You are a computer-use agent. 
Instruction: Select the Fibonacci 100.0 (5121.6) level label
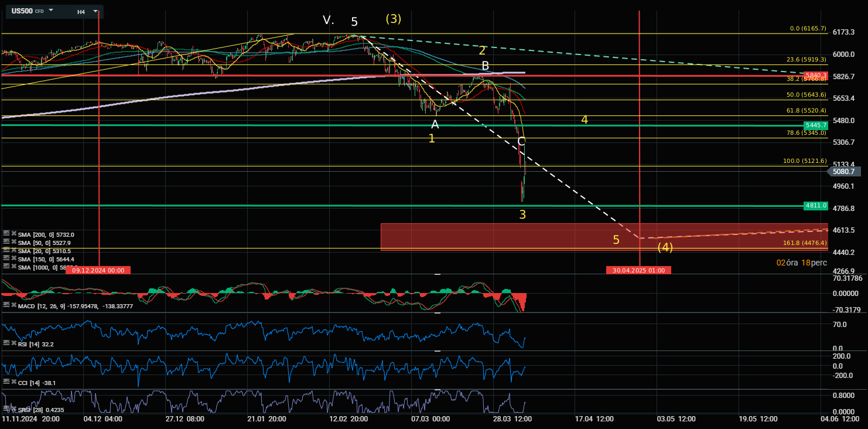point(805,161)
